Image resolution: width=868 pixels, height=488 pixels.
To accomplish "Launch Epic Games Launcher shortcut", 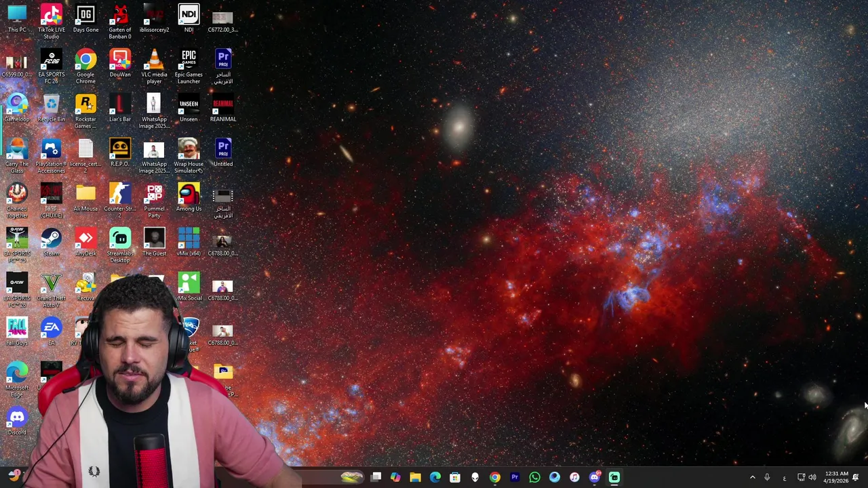I will (x=189, y=66).
